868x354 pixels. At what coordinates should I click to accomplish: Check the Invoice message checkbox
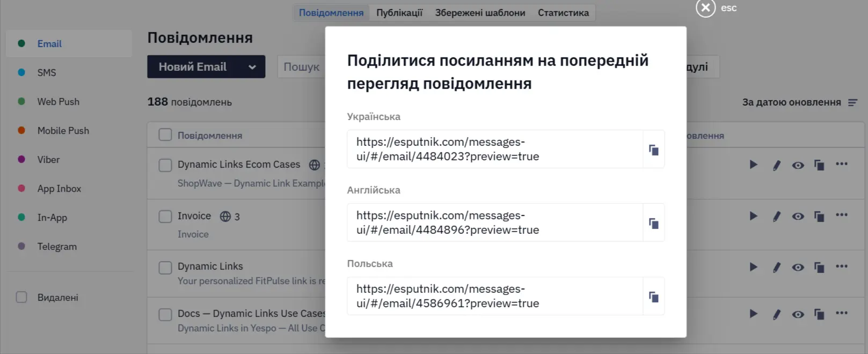click(x=165, y=217)
